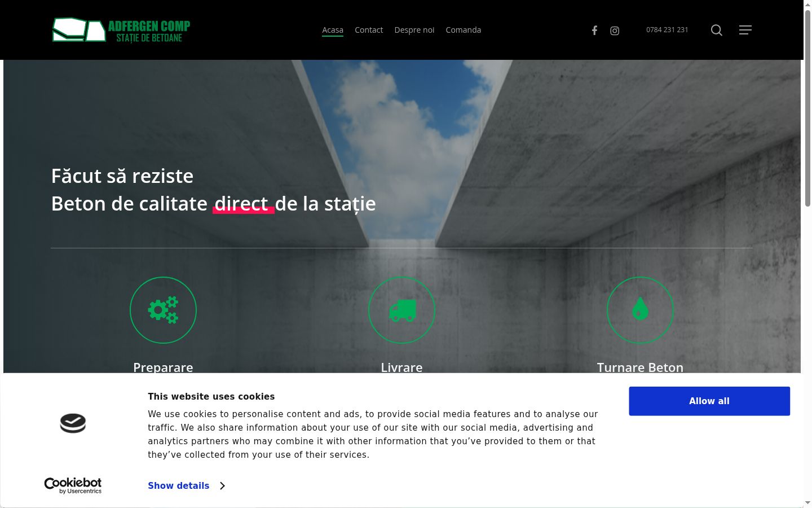Click the page vertical scrollbar thumb
Screen dimensions: 812x508
[807, 108]
